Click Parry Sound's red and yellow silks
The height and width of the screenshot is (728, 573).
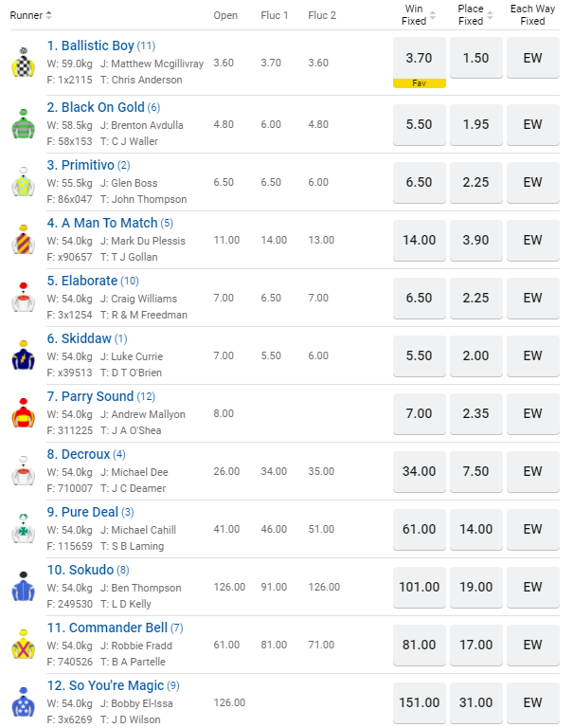[23, 412]
